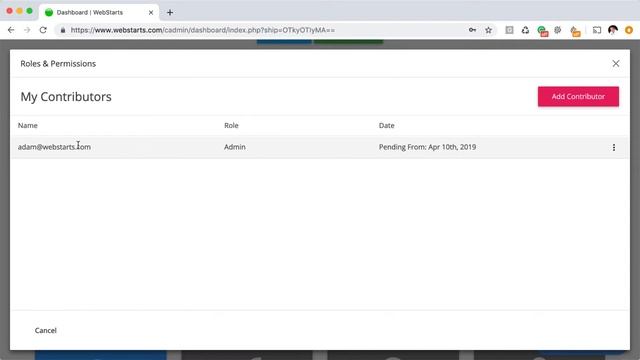Select the adam@webstarts.com contributor email
The width and height of the screenshot is (640, 360).
click(54, 147)
